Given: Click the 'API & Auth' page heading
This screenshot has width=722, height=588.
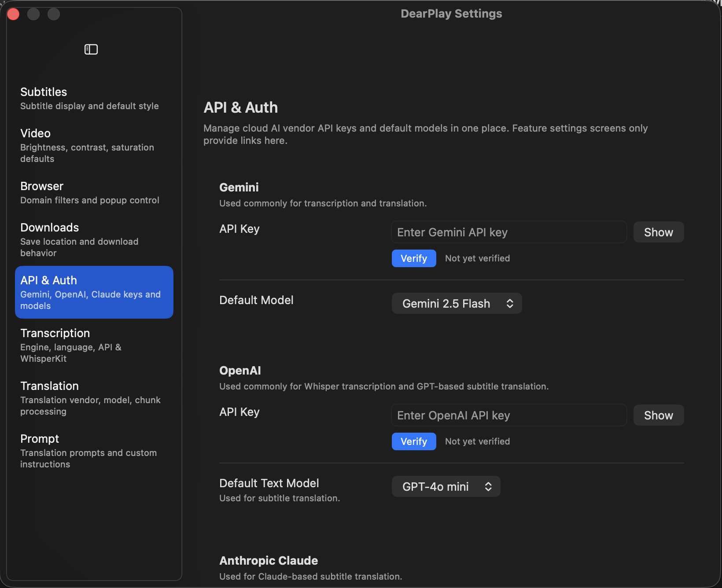Looking at the screenshot, I should pos(241,107).
